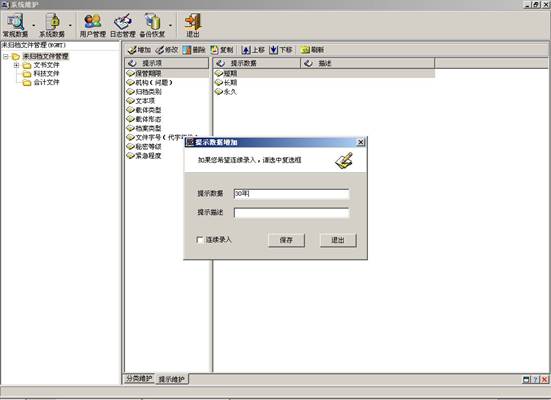Click the 退出 button in dialog

338,240
